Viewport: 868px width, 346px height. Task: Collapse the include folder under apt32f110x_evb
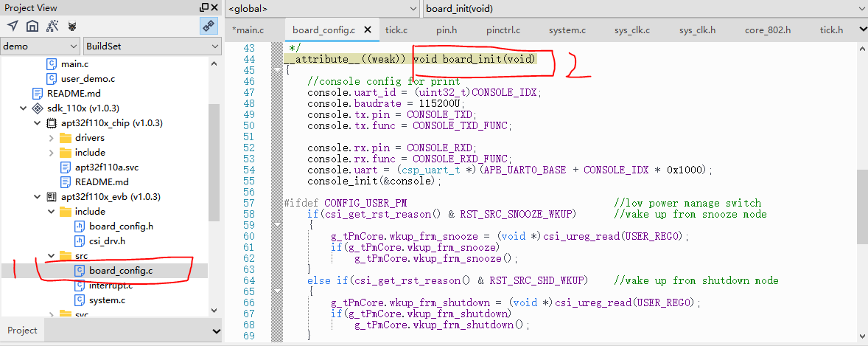coord(51,211)
